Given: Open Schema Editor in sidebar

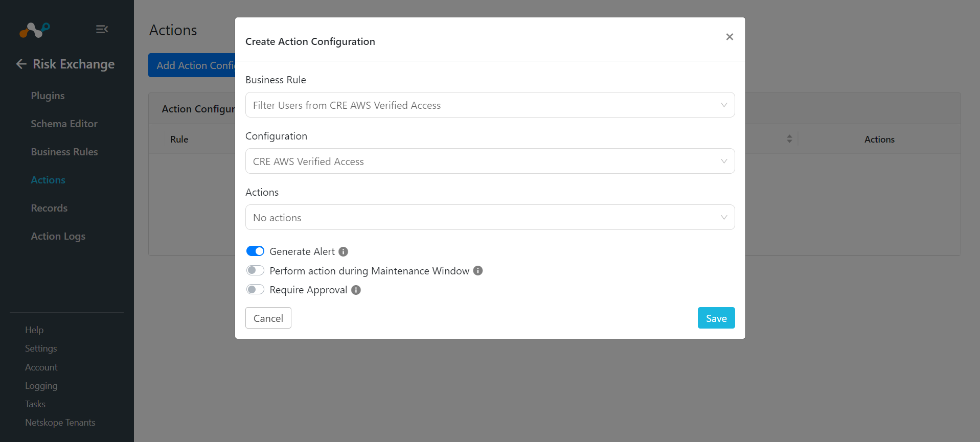Looking at the screenshot, I should tap(64, 124).
